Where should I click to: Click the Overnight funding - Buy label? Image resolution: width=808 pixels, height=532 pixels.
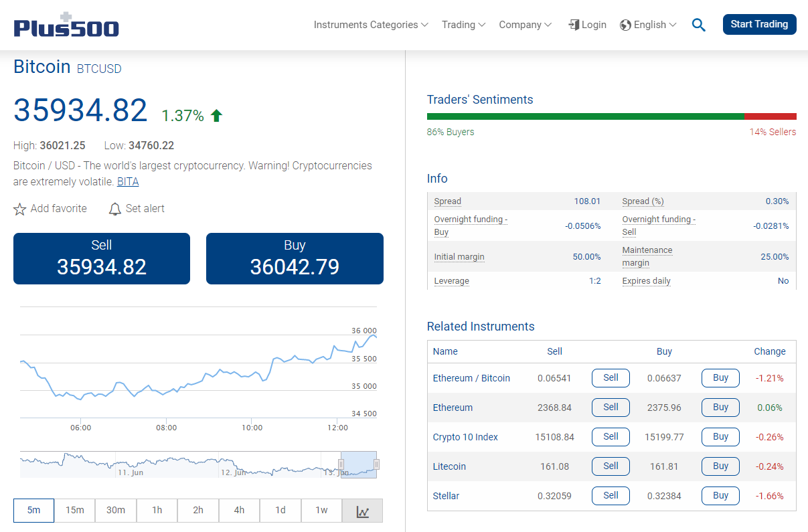click(x=471, y=226)
